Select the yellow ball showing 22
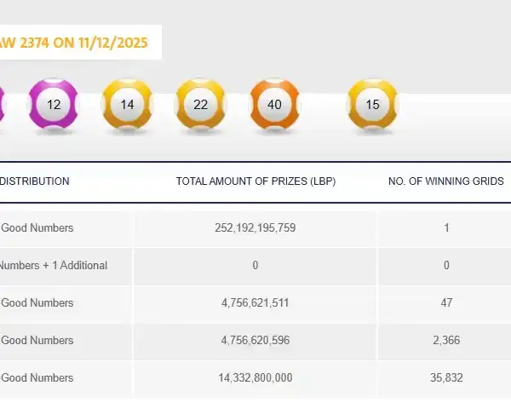This screenshot has width=511, height=420. (x=201, y=105)
